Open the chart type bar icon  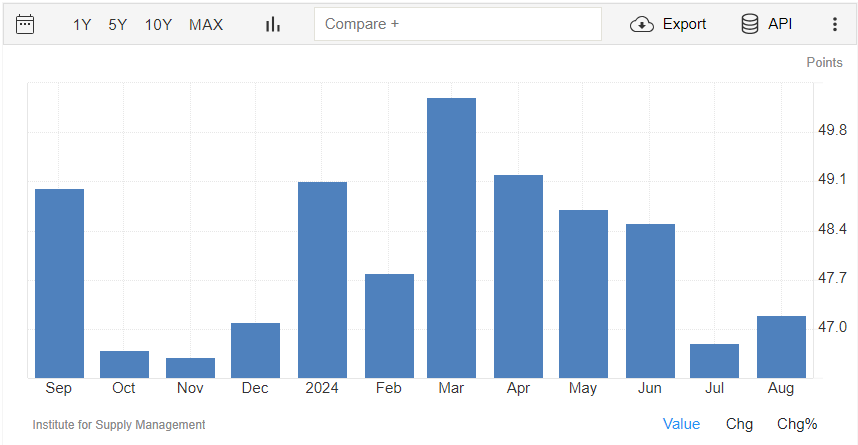coord(273,24)
